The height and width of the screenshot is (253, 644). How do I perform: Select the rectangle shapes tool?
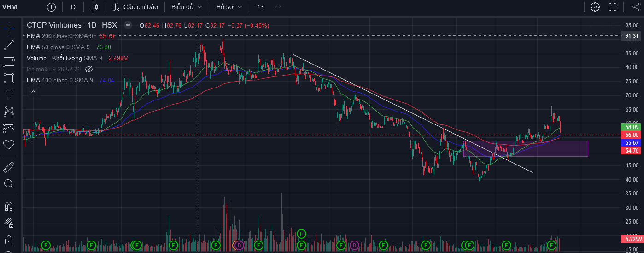pos(8,78)
